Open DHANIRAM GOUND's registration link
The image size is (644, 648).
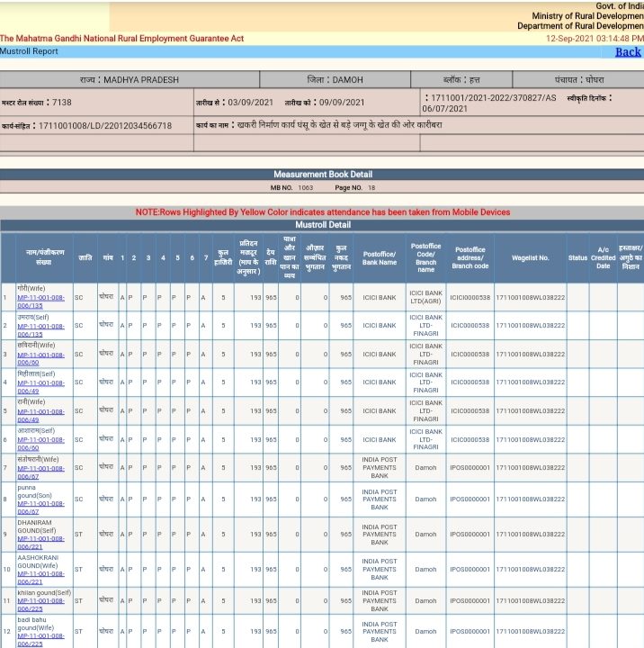click(x=40, y=543)
